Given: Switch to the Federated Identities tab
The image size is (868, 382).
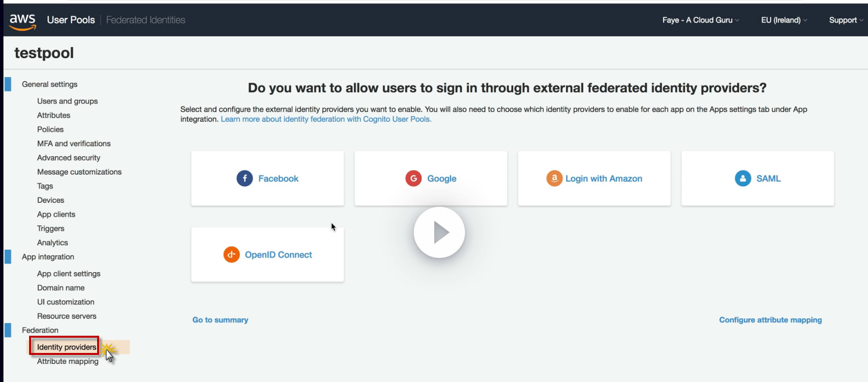Looking at the screenshot, I should pyautogui.click(x=146, y=20).
